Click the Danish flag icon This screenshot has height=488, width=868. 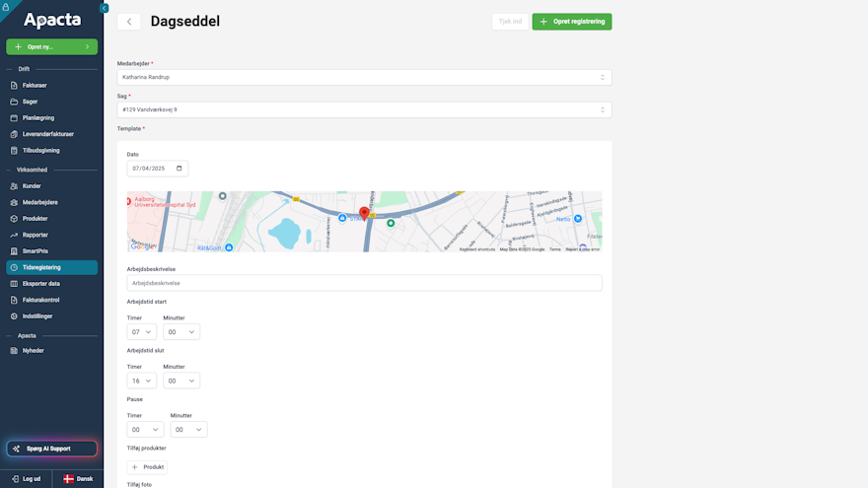(69, 479)
